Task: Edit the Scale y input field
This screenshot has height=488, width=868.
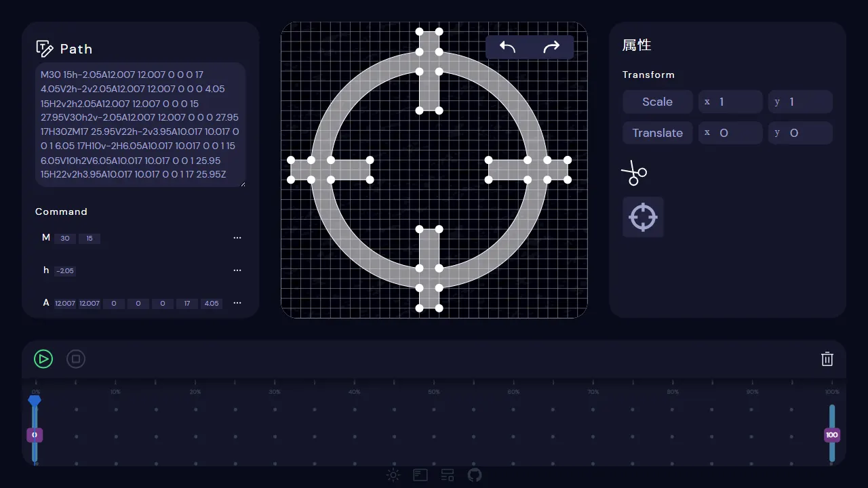Action: pos(801,102)
